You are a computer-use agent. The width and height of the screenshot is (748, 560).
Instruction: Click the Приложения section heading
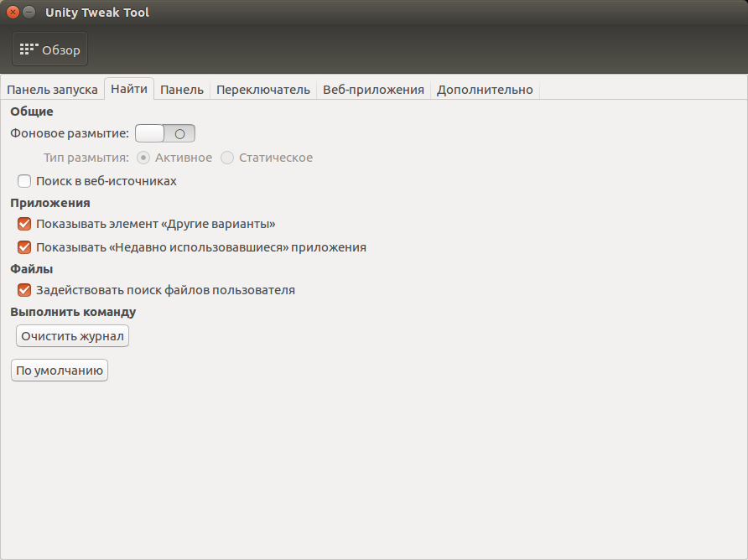tap(50, 203)
